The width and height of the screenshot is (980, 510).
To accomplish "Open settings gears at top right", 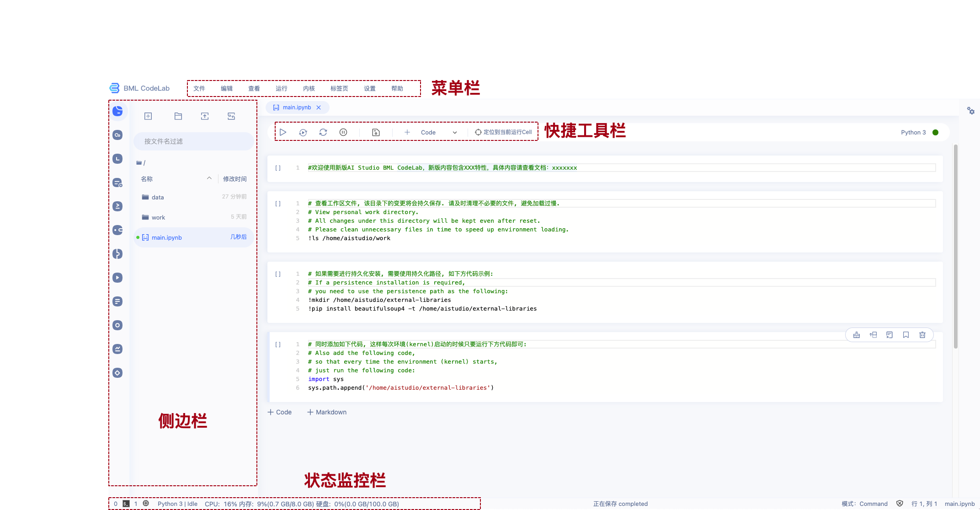I will (x=970, y=111).
